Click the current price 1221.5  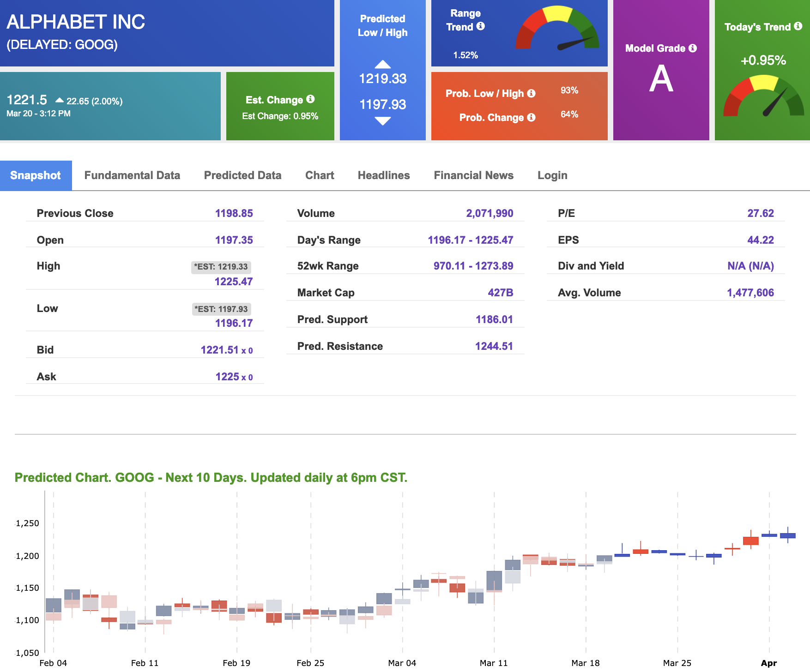pos(27,100)
